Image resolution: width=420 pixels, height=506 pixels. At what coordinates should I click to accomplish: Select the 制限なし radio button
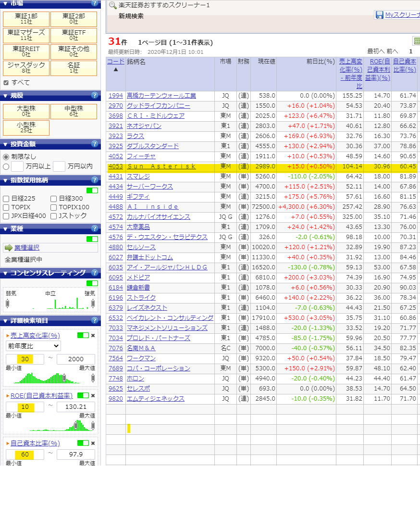pos(6,157)
